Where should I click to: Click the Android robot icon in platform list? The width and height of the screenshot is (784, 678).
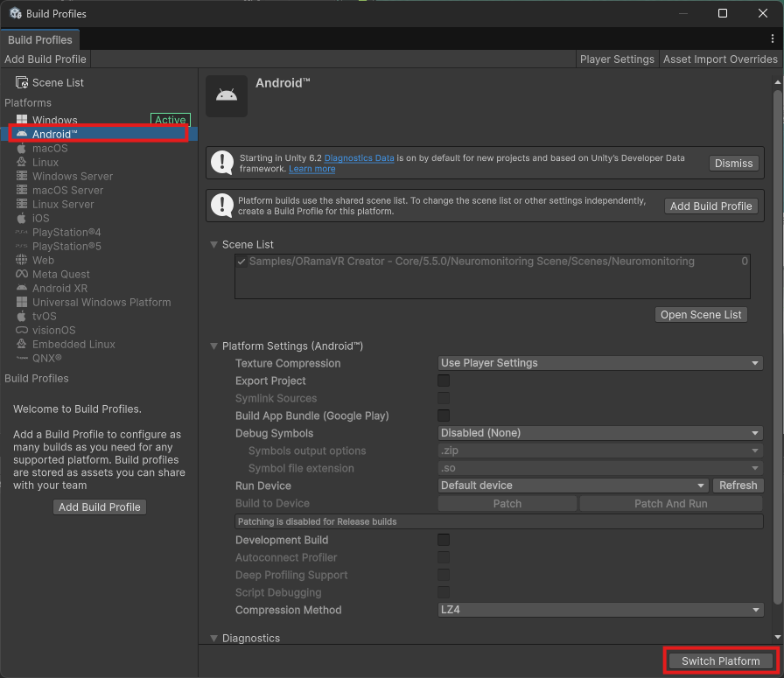point(22,134)
